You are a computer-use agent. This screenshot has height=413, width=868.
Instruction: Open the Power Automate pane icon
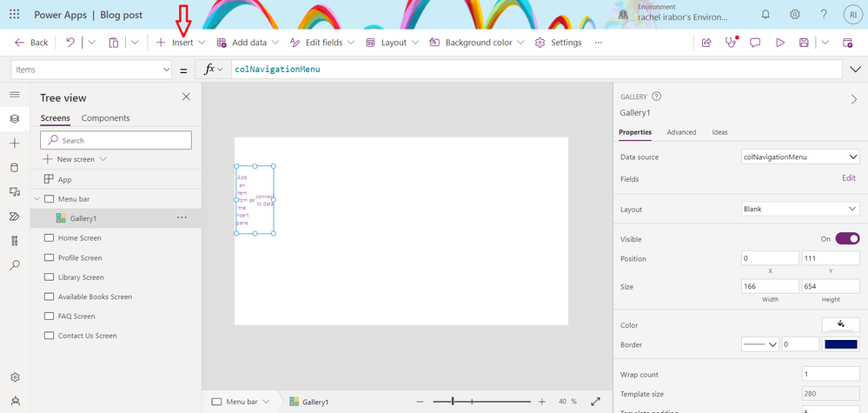point(15,216)
